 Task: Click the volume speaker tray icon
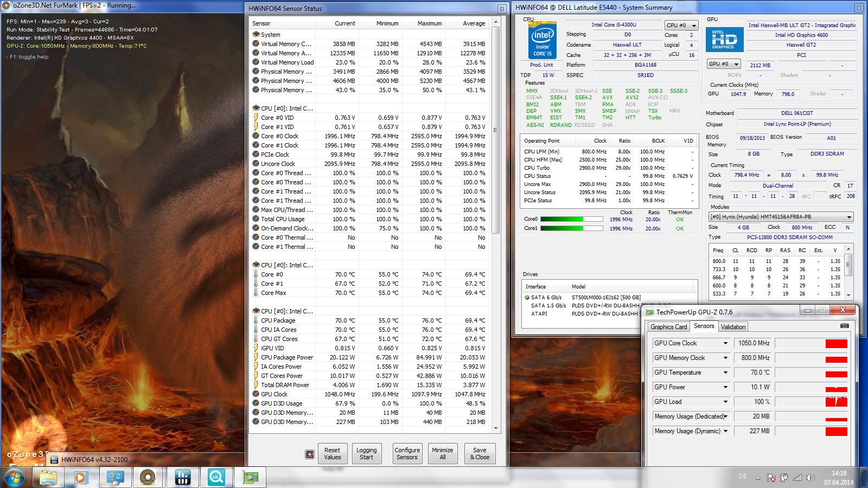(x=810, y=478)
